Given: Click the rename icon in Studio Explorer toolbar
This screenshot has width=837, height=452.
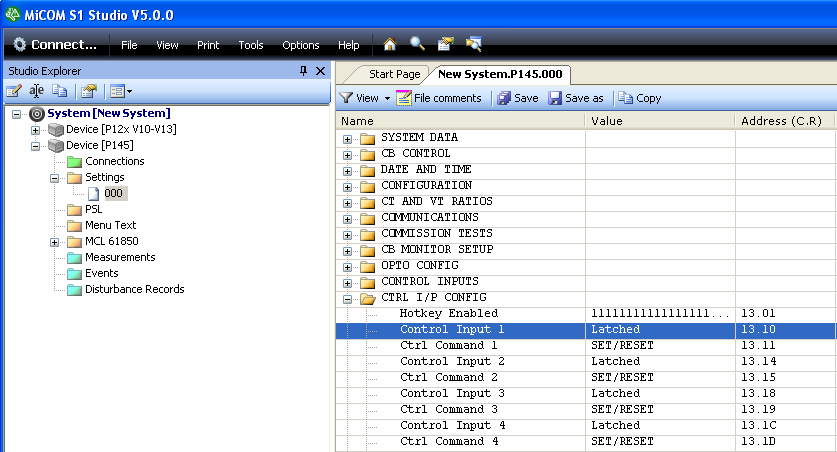Looking at the screenshot, I should coord(37,91).
